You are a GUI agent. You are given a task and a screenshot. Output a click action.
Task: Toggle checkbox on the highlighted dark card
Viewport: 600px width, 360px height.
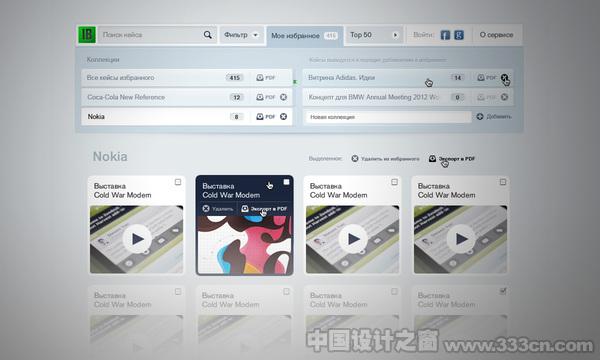[286, 182]
